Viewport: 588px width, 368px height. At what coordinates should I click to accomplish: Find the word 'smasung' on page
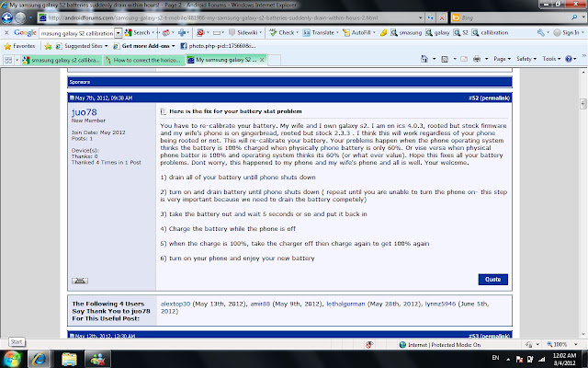(406, 33)
